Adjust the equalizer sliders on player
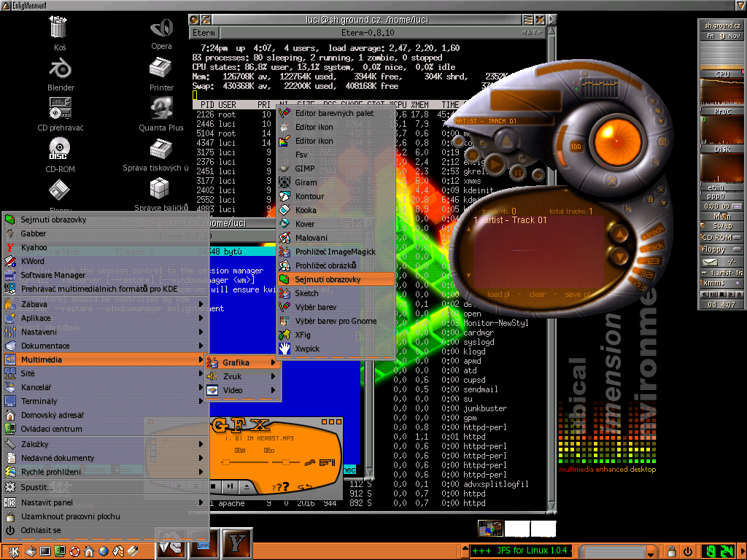747x560 pixels. 600,88
